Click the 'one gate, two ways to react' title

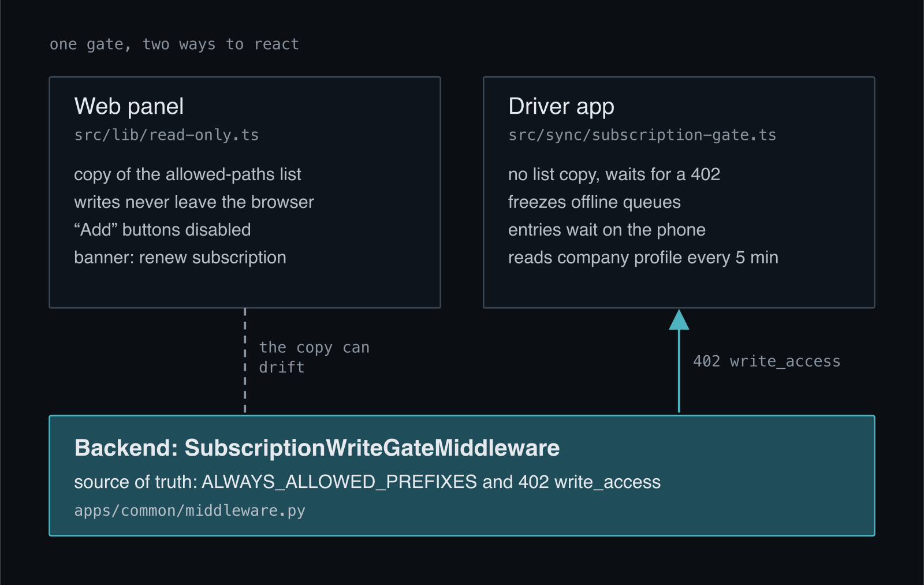[174, 44]
